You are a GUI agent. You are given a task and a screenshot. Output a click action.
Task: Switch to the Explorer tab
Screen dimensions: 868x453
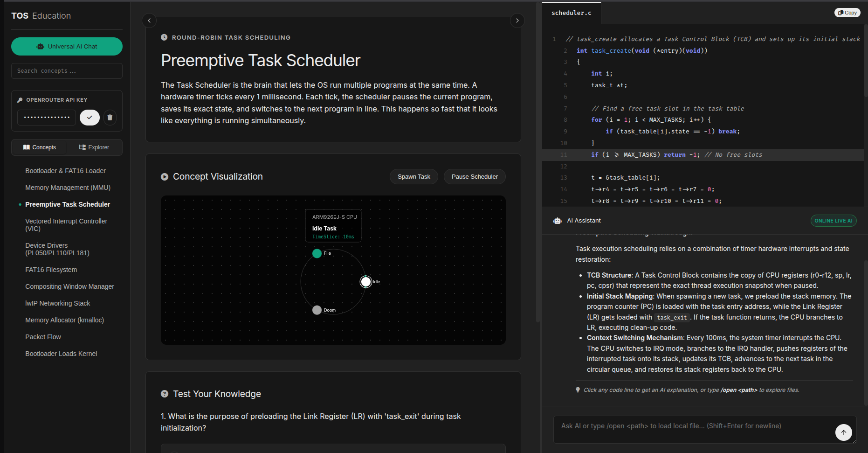coord(94,147)
